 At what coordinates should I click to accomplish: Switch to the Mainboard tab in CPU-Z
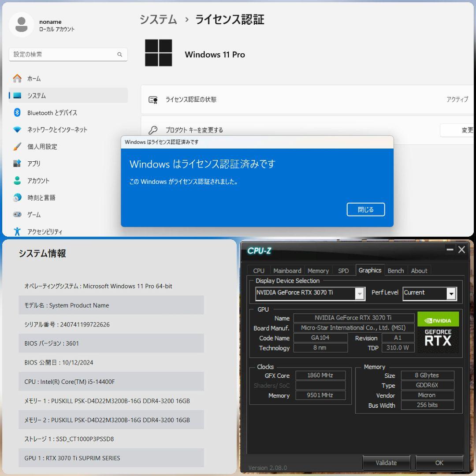pyautogui.click(x=287, y=271)
